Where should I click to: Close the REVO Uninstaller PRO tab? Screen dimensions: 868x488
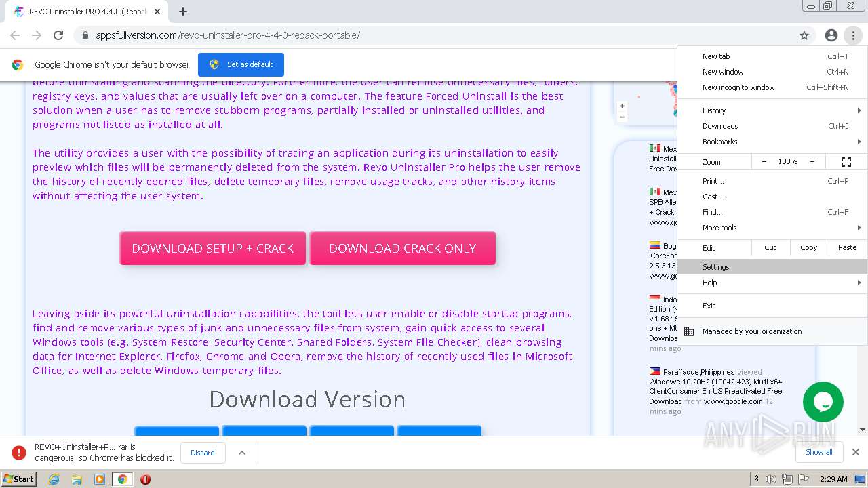click(x=157, y=12)
